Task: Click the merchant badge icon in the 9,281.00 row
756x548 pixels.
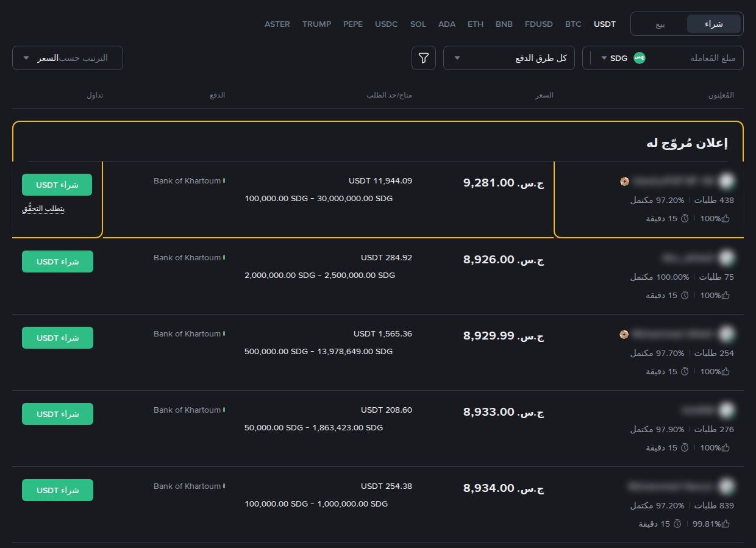Action: (x=624, y=181)
